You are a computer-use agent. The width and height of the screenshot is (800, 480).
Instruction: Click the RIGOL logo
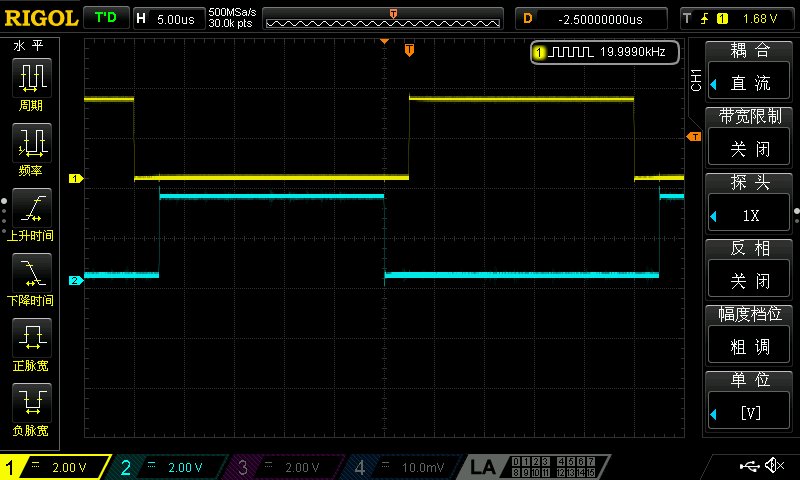point(41,18)
